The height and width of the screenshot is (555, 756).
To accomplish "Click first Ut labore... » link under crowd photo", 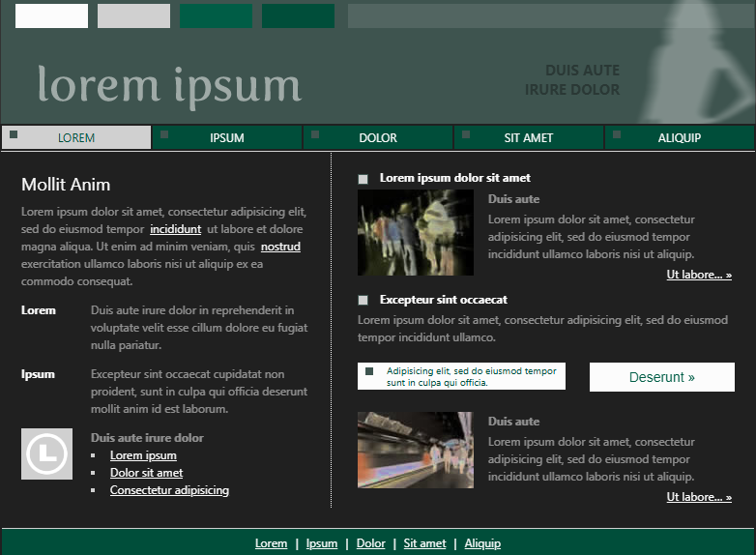I will click(699, 275).
